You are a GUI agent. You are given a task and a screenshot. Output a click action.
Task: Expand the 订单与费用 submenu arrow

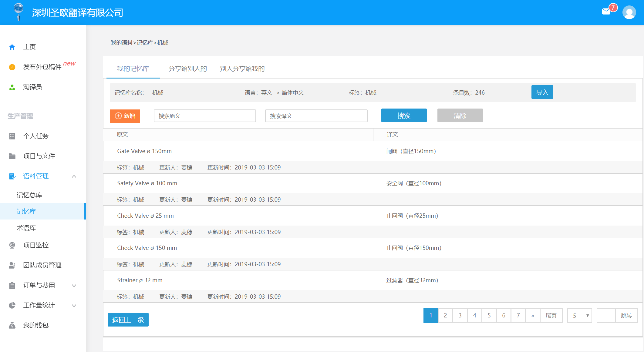point(74,286)
